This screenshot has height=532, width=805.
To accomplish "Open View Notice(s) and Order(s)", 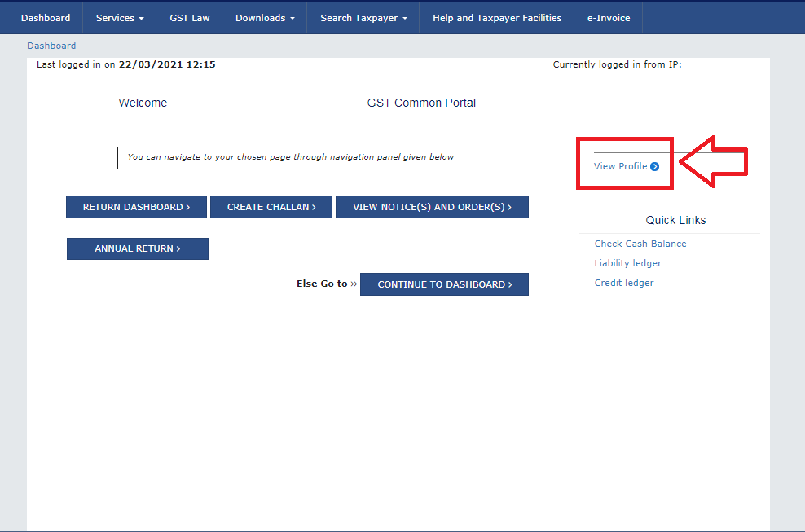I will 433,207.
